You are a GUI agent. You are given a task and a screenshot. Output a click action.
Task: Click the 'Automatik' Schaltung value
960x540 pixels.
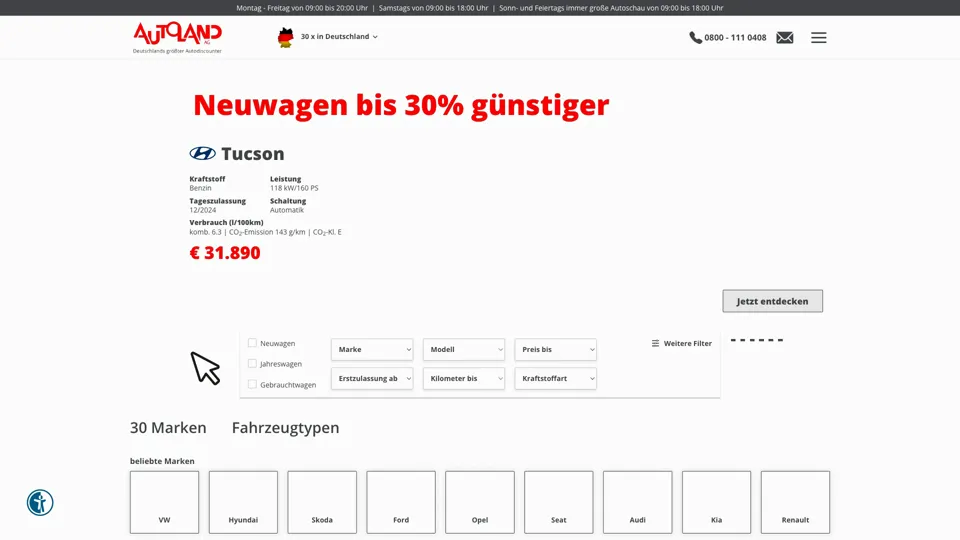coord(287,210)
